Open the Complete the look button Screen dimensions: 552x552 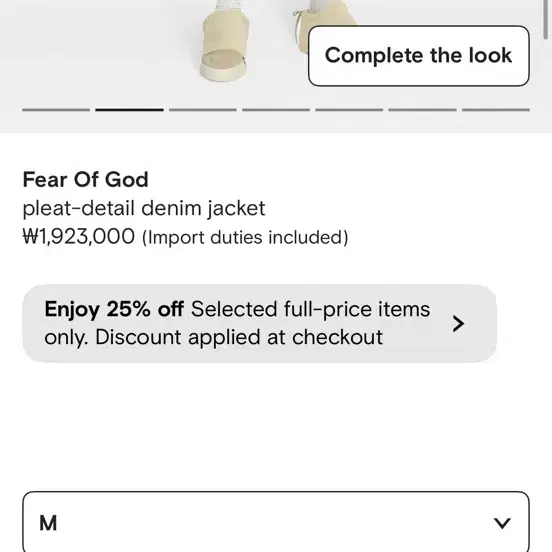(x=419, y=56)
